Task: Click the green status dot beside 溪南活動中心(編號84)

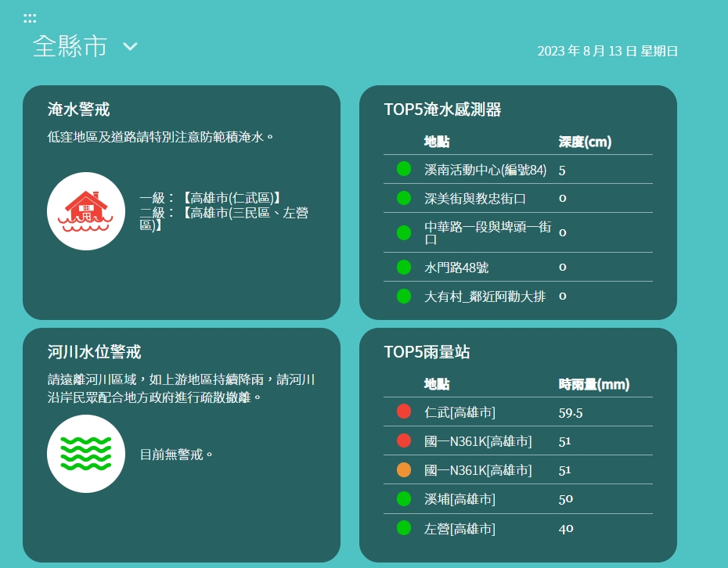Action: point(404,169)
